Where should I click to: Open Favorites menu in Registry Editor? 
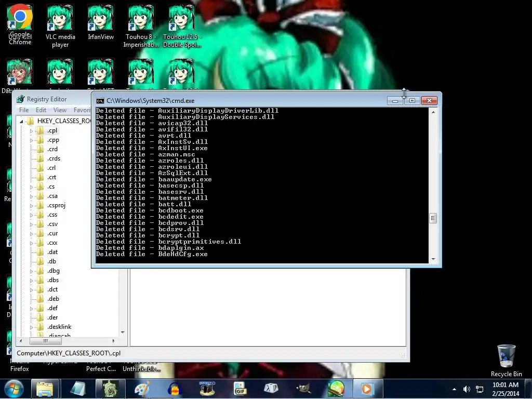point(82,110)
